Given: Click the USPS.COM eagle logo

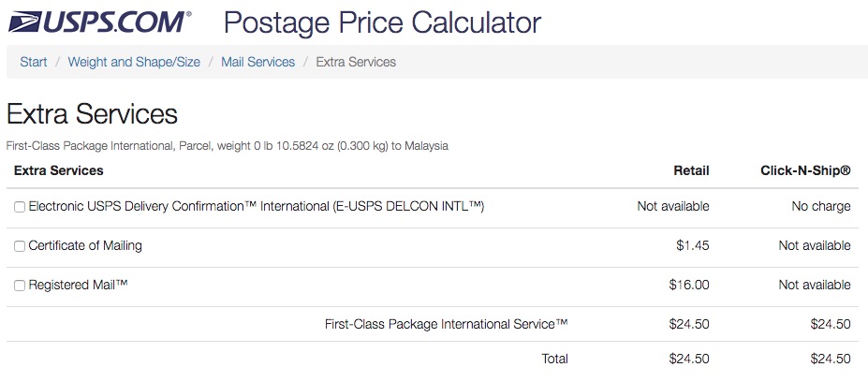Looking at the screenshot, I should (98, 21).
